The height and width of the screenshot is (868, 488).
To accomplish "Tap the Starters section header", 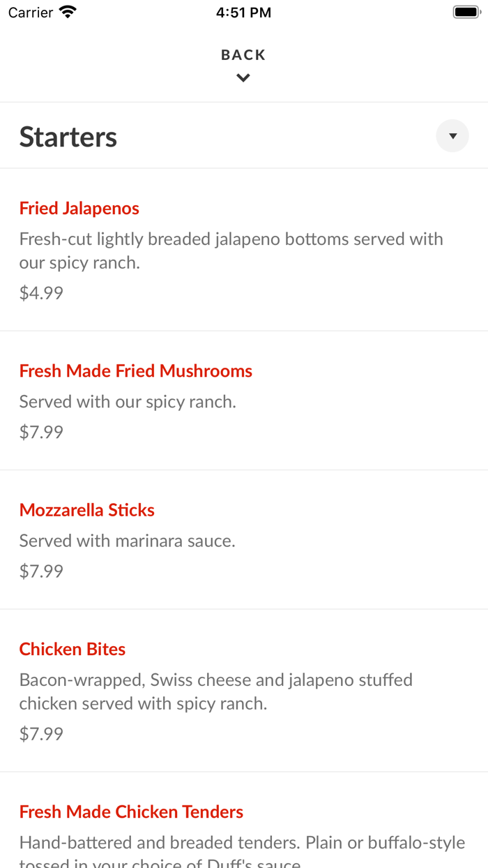I will (68, 137).
